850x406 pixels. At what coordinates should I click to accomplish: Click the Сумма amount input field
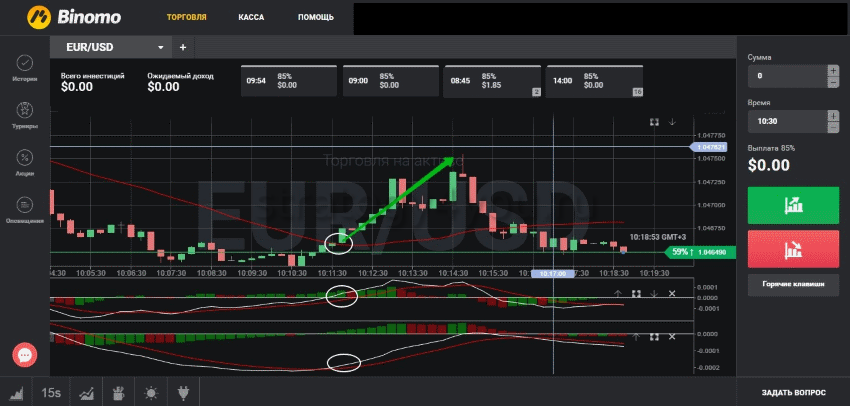(787, 75)
